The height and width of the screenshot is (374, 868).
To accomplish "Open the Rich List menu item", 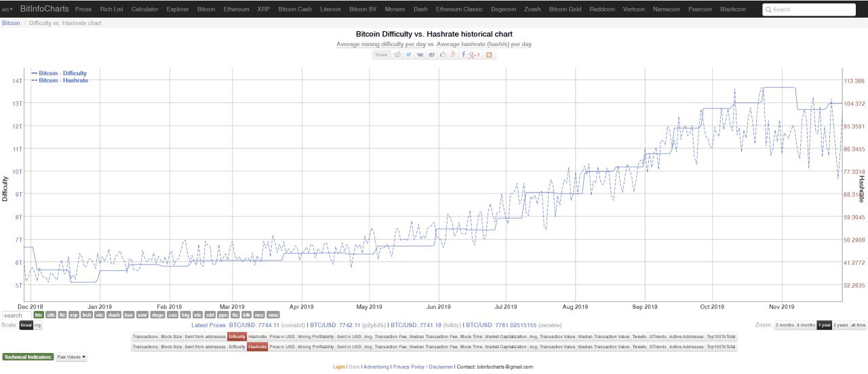I will 111,10.
